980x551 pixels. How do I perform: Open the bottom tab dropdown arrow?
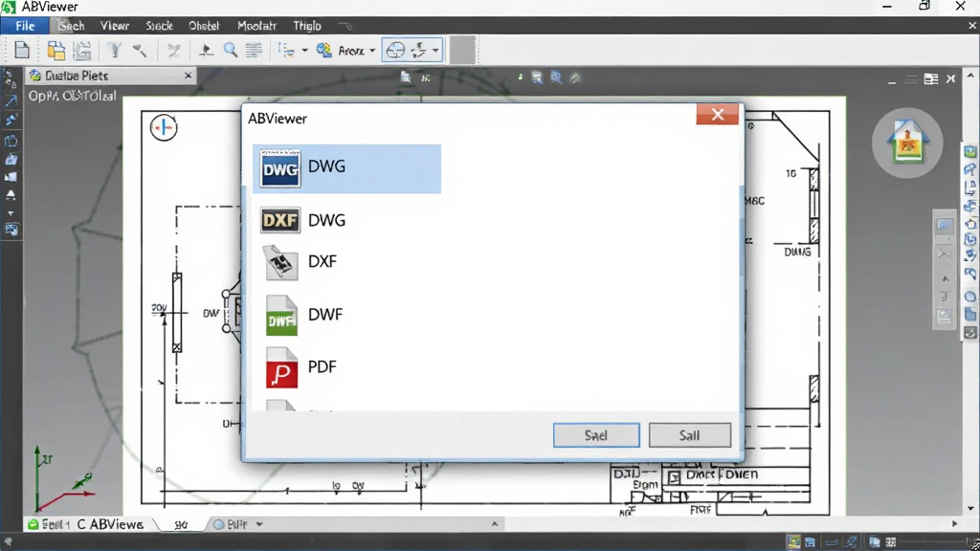tap(259, 524)
